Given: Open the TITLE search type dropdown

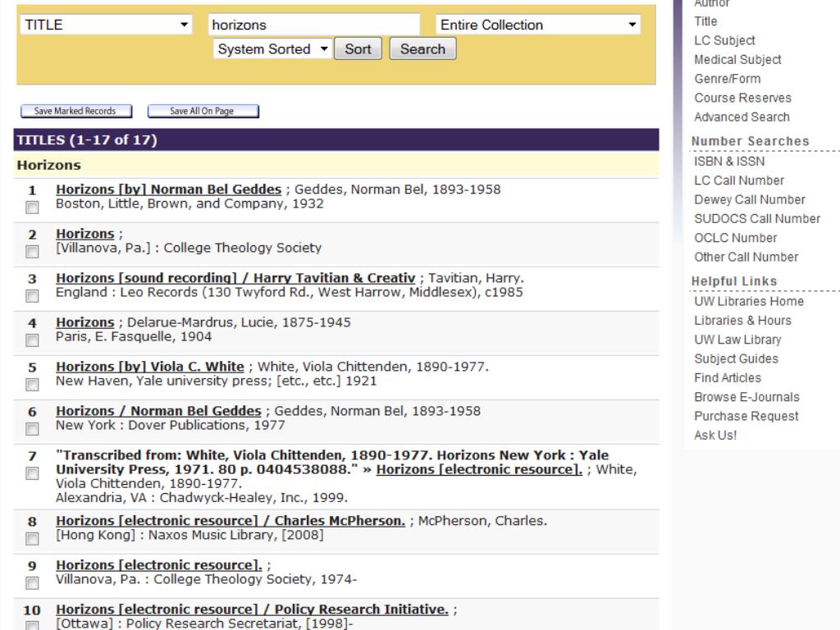Looking at the screenshot, I should 106,25.
